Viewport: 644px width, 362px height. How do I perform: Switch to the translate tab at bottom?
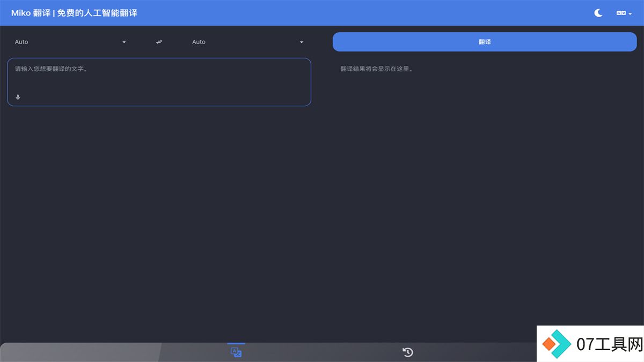tap(236, 352)
